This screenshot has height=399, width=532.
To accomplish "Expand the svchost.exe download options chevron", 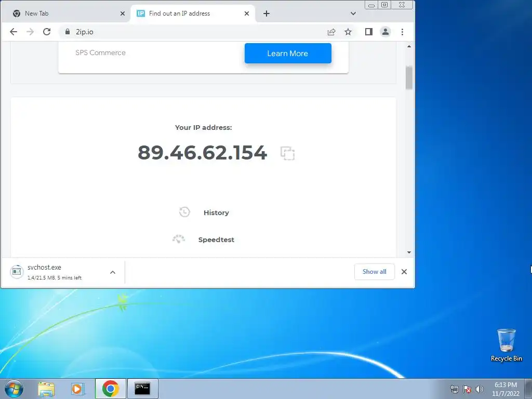I will tap(113, 272).
